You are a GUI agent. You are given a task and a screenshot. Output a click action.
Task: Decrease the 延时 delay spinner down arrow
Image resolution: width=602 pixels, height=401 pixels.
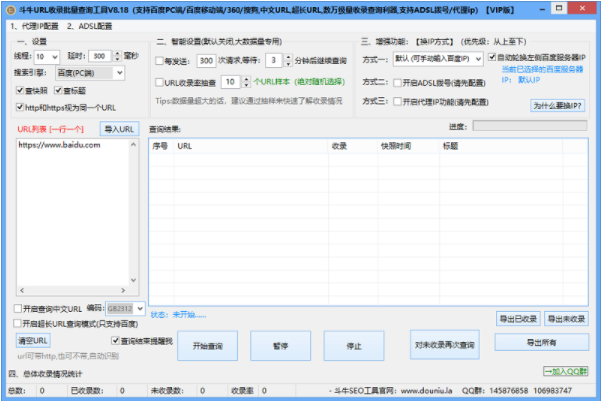point(117,59)
